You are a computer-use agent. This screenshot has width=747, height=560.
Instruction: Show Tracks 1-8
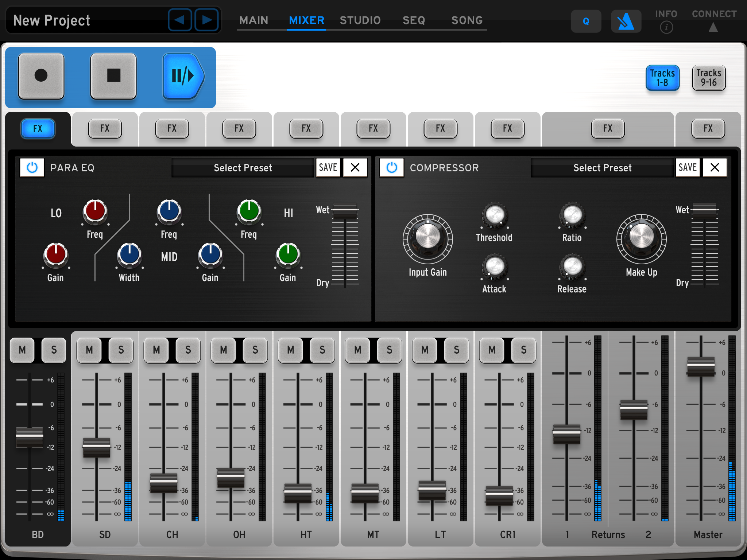[662, 78]
